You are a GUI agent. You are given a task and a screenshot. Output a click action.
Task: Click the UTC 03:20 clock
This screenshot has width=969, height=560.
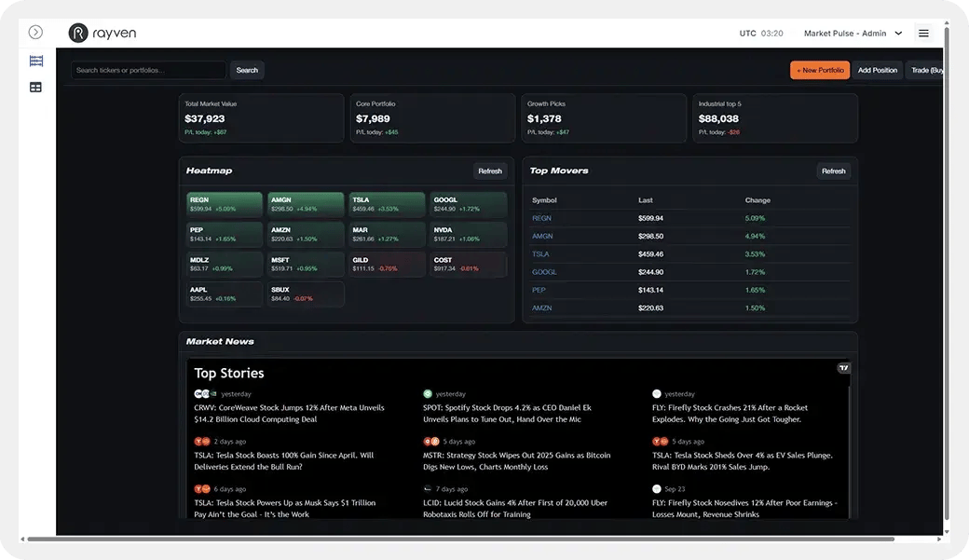(760, 34)
